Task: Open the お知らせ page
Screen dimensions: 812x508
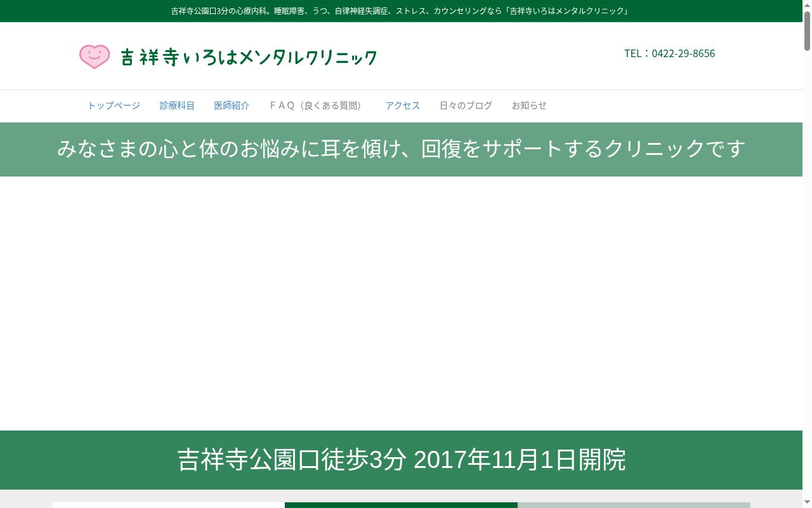Action: 529,105
